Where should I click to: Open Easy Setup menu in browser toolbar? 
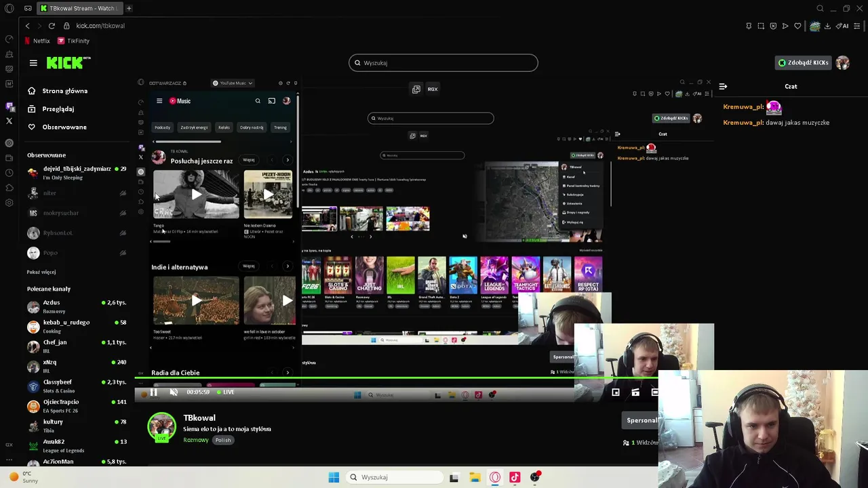point(857,26)
